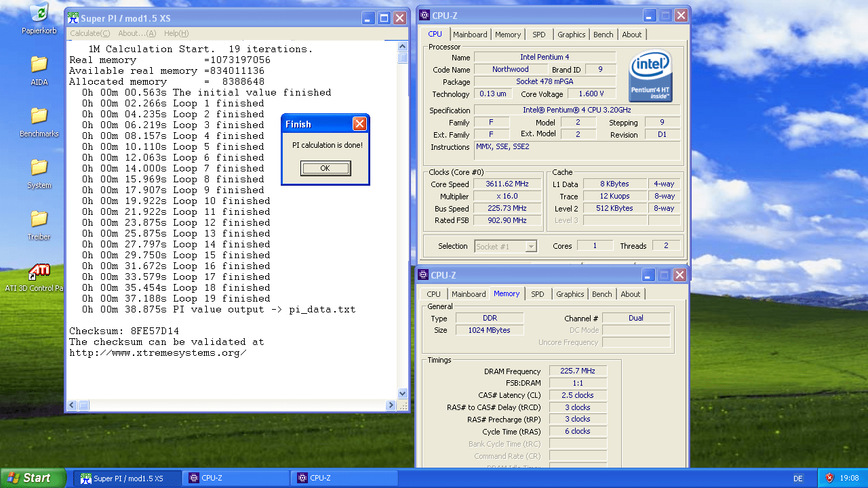Screen dimensions: 868x488
Task: Click the Intel Pentium 4 CPU 3.20GHz specification
Action: [x=577, y=110]
